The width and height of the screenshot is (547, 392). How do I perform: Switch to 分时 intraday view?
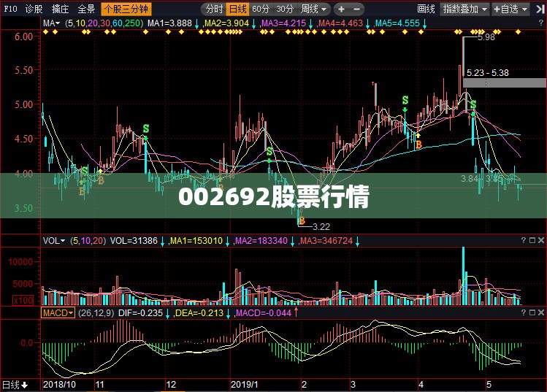click(214, 9)
